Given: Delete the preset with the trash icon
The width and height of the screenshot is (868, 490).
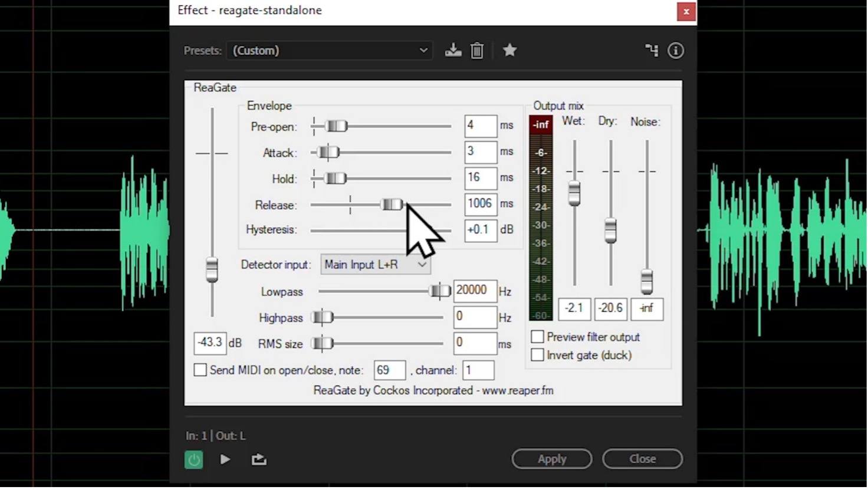Looking at the screenshot, I should coord(477,51).
